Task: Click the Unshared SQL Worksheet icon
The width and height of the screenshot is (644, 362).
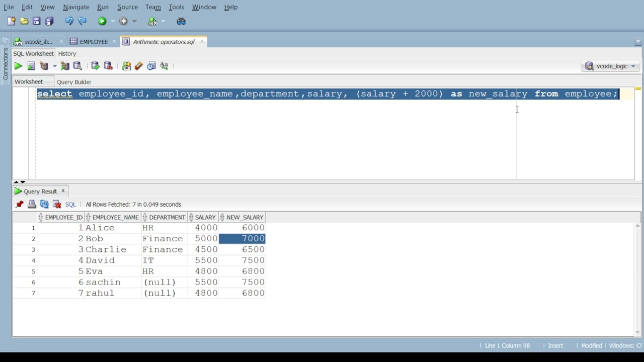Action: (x=126, y=66)
